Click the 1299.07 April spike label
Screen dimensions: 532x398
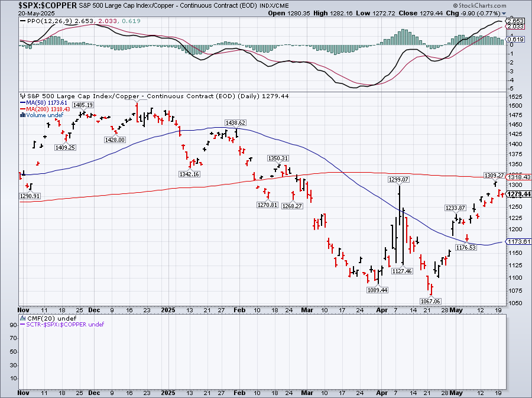pyautogui.click(x=399, y=179)
